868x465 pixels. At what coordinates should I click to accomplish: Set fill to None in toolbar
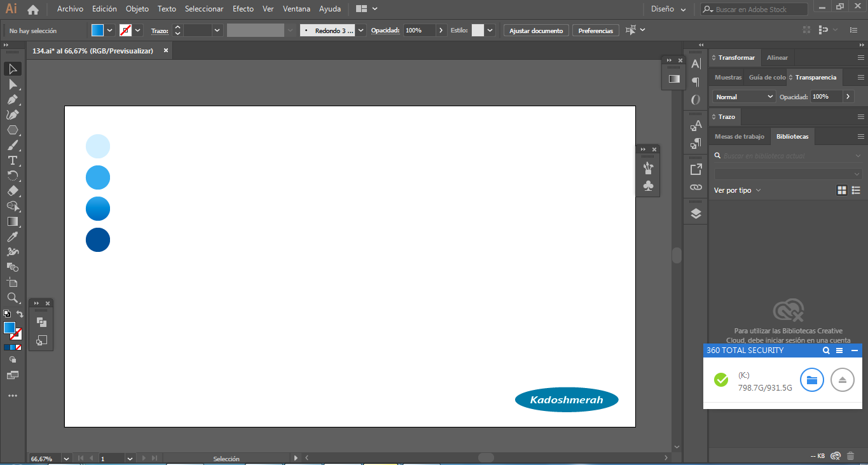coord(19,347)
